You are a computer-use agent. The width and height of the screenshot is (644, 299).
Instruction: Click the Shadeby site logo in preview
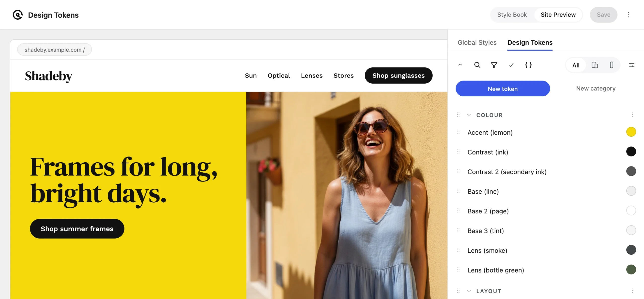[x=49, y=76]
